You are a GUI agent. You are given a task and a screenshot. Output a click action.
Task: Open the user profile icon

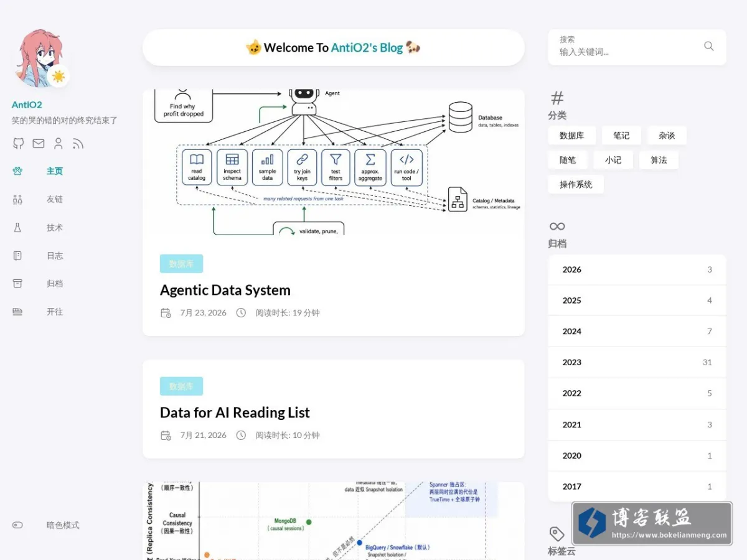[x=59, y=144]
